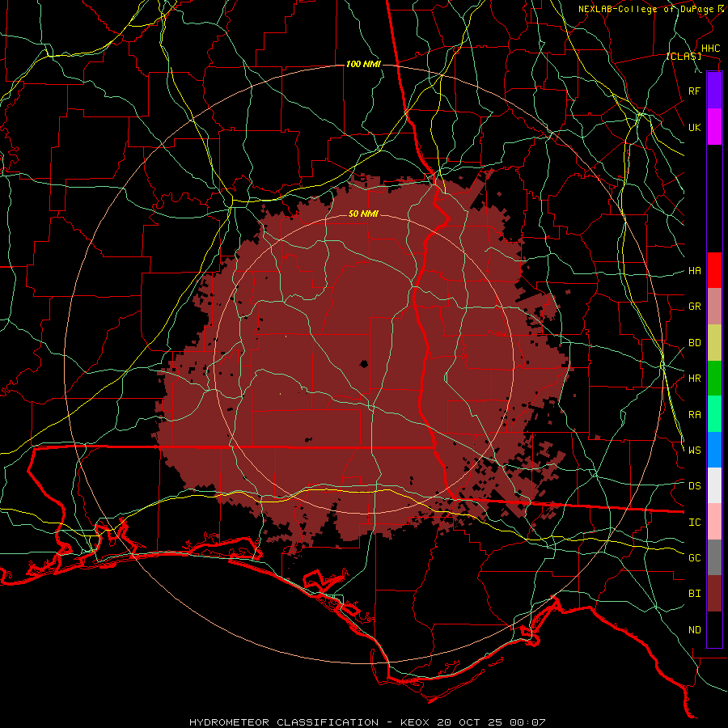Click the IC light pink legend swatch

[x=714, y=522]
